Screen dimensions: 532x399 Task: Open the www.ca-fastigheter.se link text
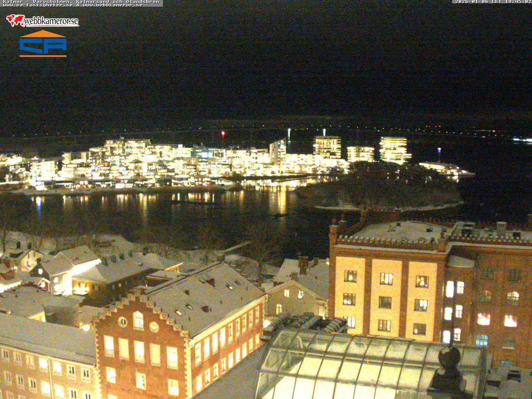[37, 5]
